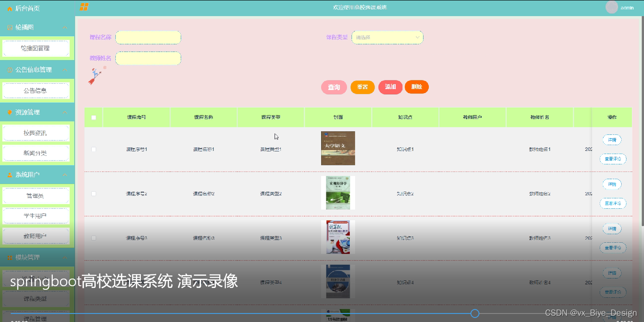This screenshot has width=644, height=322.
Task: Toggle the select-all checkbox in table header
Action: tap(93, 117)
